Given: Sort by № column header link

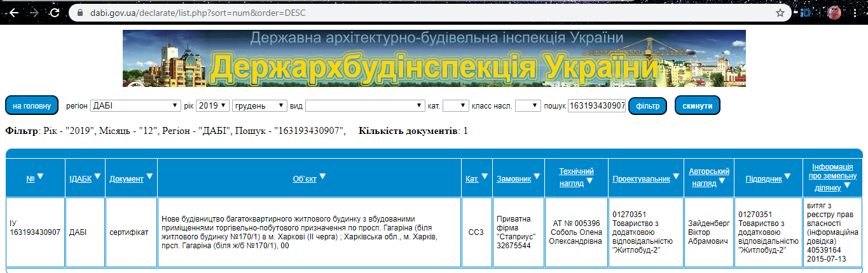Looking at the screenshot, I should (x=31, y=179).
